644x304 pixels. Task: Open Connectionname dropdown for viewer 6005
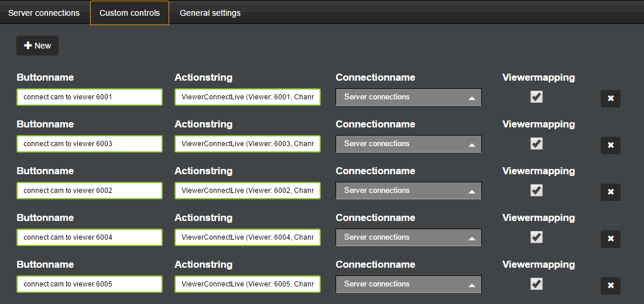(x=408, y=284)
